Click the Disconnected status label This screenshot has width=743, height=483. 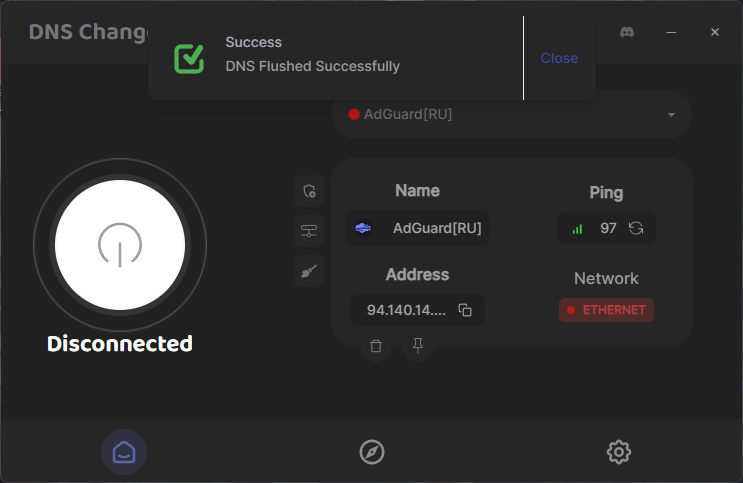click(x=120, y=344)
